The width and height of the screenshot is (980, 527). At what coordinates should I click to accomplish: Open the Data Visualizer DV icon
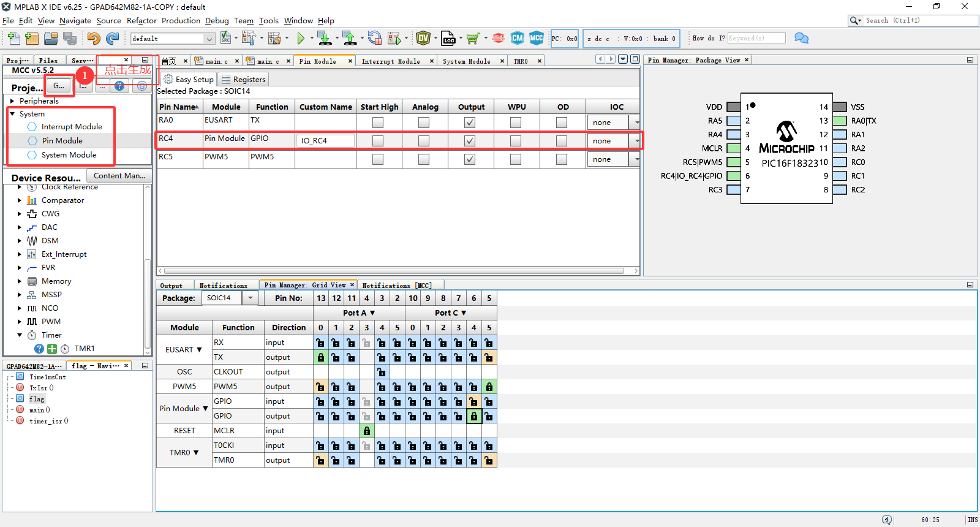tap(423, 39)
